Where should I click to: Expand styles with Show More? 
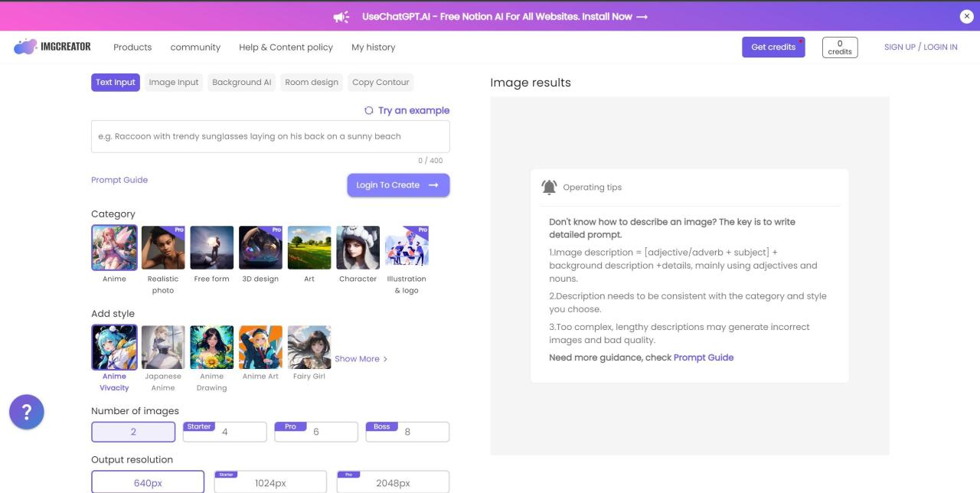pyautogui.click(x=361, y=358)
